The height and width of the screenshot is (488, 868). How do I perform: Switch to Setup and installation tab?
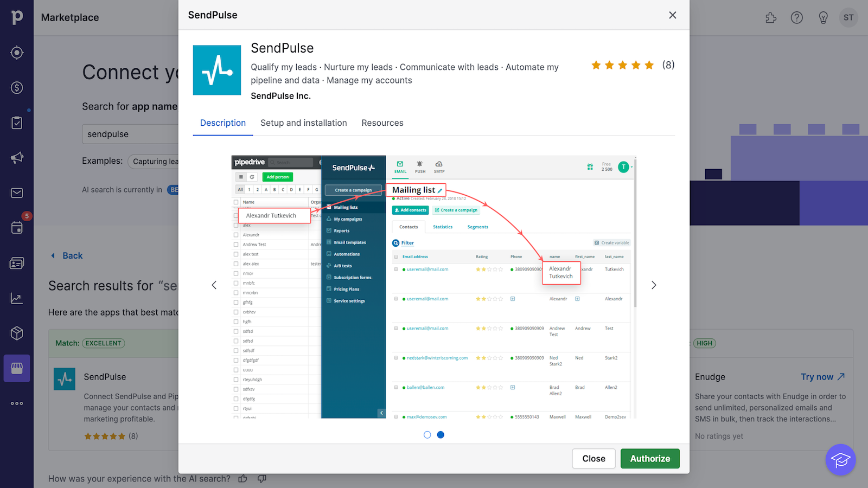pos(303,123)
